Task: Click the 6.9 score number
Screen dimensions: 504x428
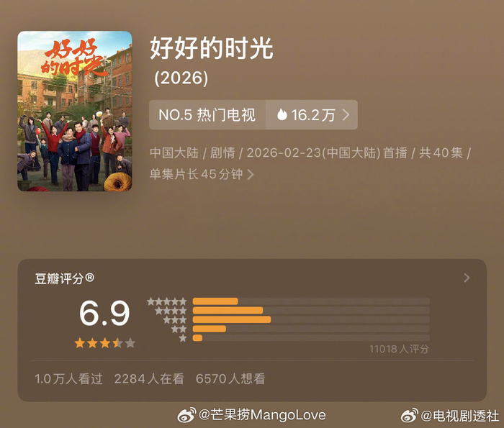Action: tap(104, 313)
